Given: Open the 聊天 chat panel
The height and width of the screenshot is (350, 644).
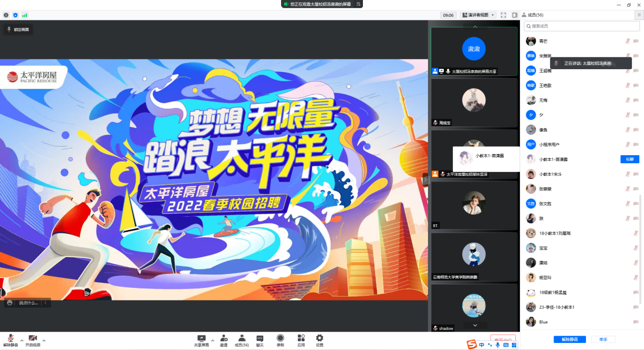Looking at the screenshot, I should click(260, 340).
